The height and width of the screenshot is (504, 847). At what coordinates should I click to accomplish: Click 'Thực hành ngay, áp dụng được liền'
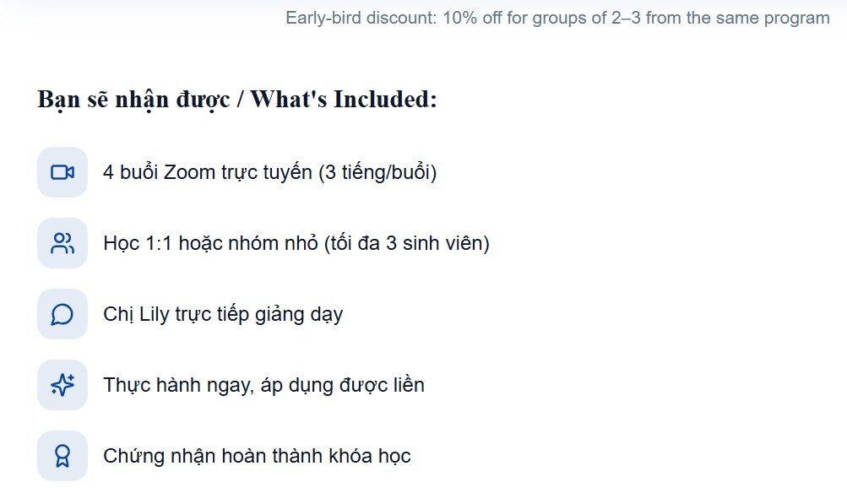click(263, 385)
